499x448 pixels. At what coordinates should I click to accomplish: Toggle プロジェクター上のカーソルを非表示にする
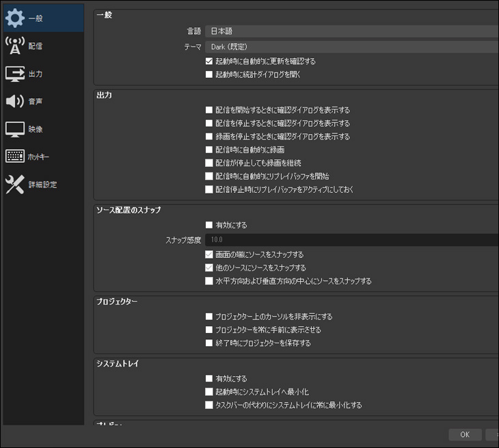209,317
